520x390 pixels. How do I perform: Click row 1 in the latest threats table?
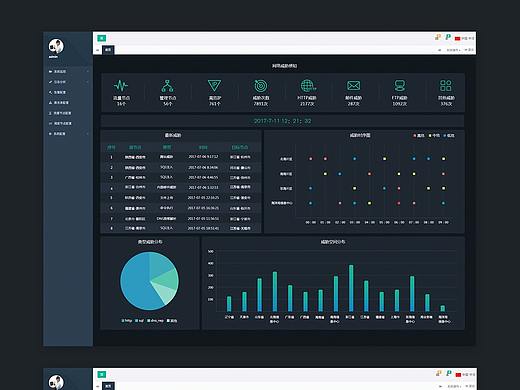point(181,157)
